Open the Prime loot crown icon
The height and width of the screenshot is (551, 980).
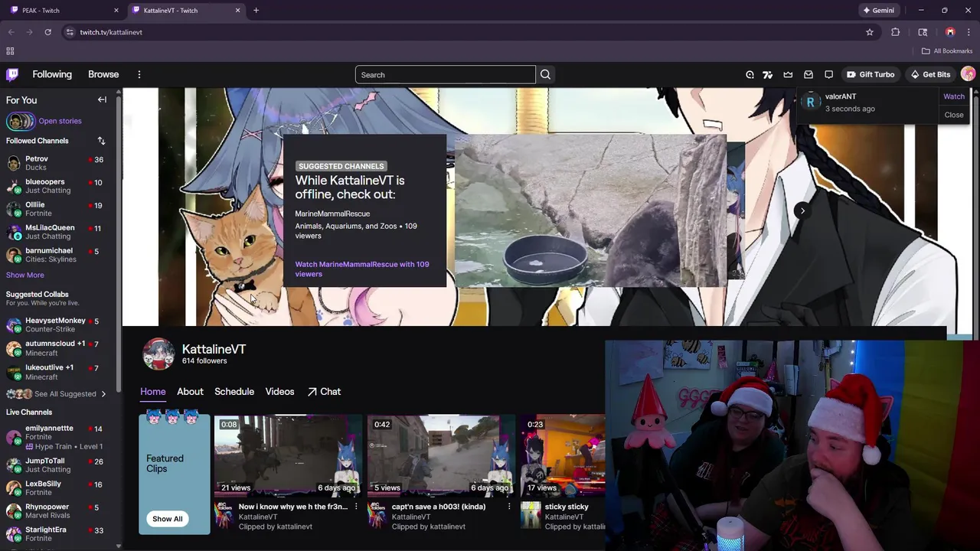[788, 74]
